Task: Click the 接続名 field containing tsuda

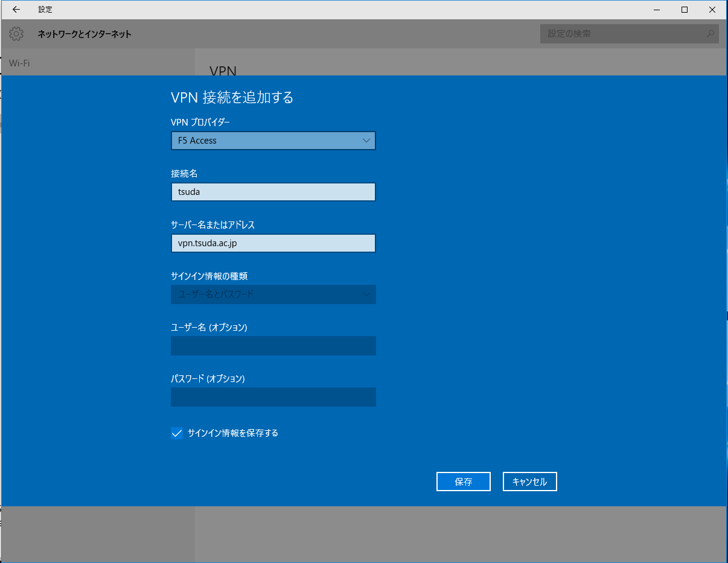Action: pyautogui.click(x=273, y=192)
